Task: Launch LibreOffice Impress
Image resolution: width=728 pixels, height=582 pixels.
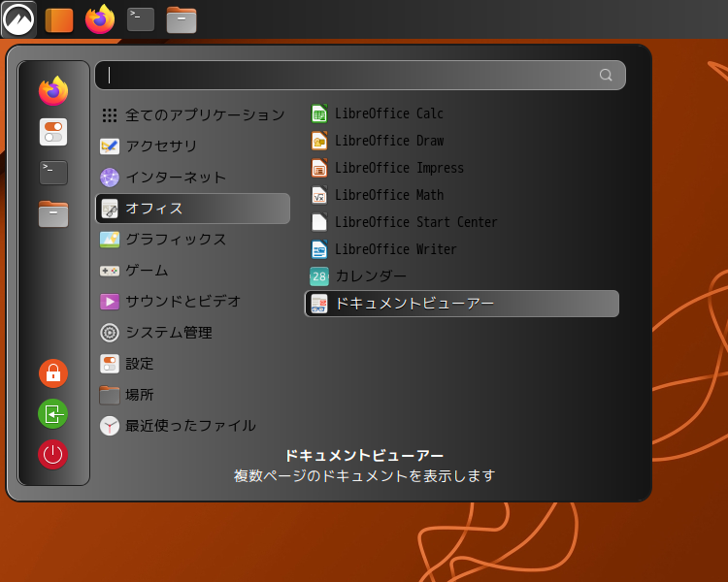Action: (x=462, y=168)
